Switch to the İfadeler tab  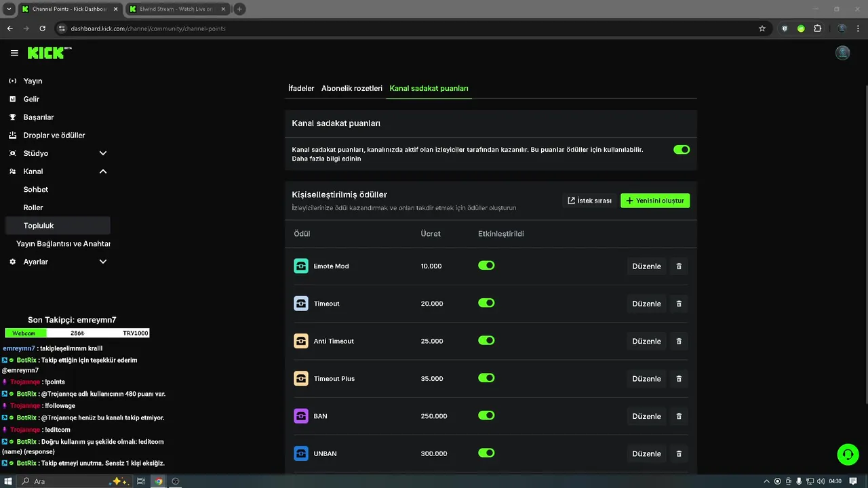click(301, 88)
